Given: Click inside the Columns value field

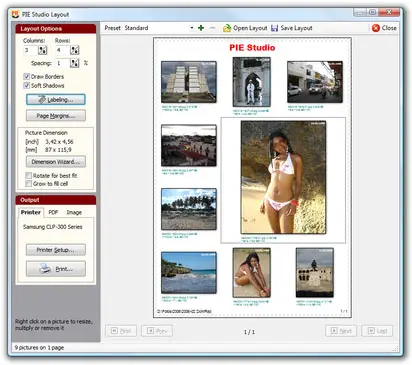Looking at the screenshot, I should pyautogui.click(x=31, y=50).
